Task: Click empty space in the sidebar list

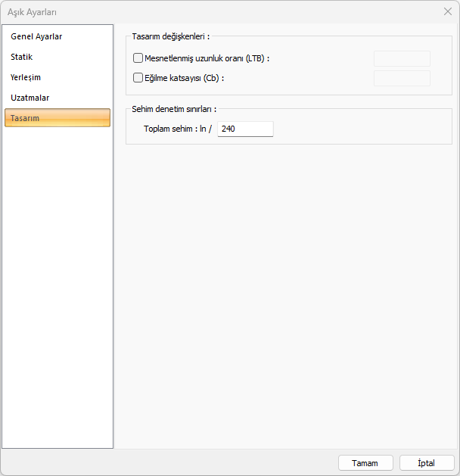Action: click(57, 273)
